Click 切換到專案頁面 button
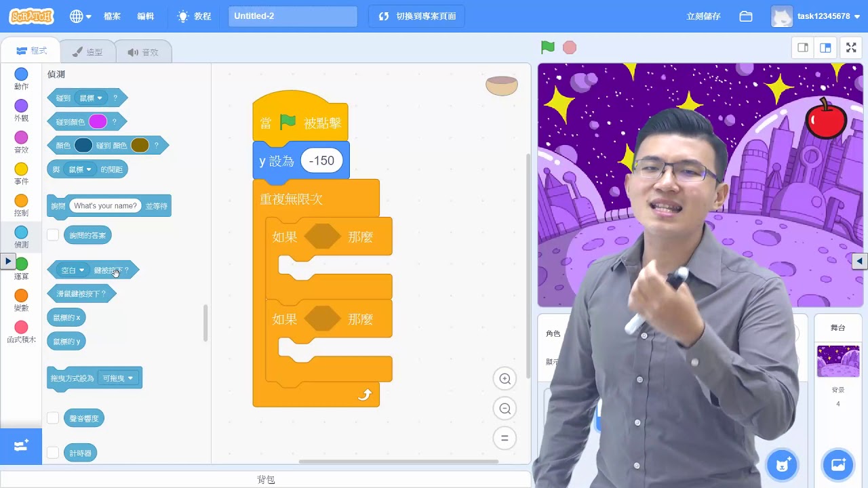The image size is (868, 488). 417,16
